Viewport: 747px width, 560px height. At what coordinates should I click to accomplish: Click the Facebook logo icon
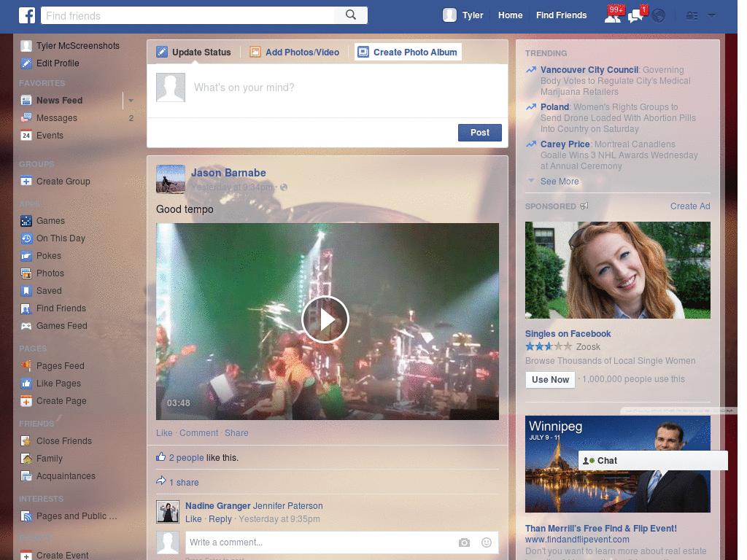pos(27,15)
